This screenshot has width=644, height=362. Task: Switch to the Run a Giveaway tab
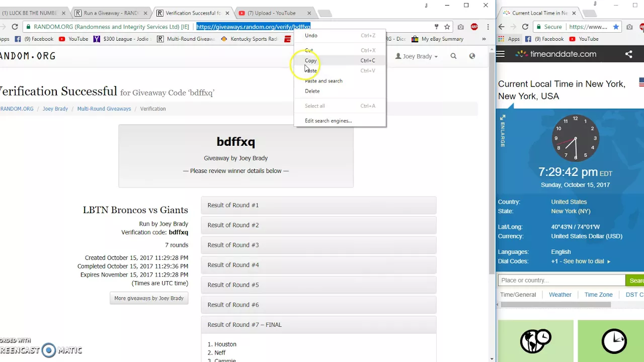coord(111,13)
